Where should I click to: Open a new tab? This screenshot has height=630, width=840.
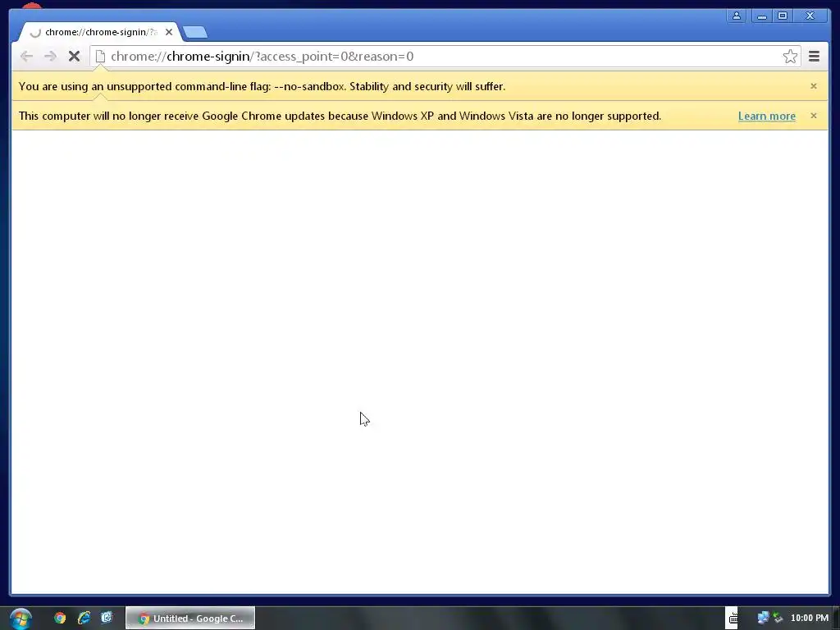[x=195, y=33]
